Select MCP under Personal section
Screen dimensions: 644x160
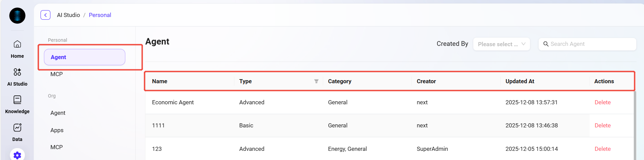57,74
